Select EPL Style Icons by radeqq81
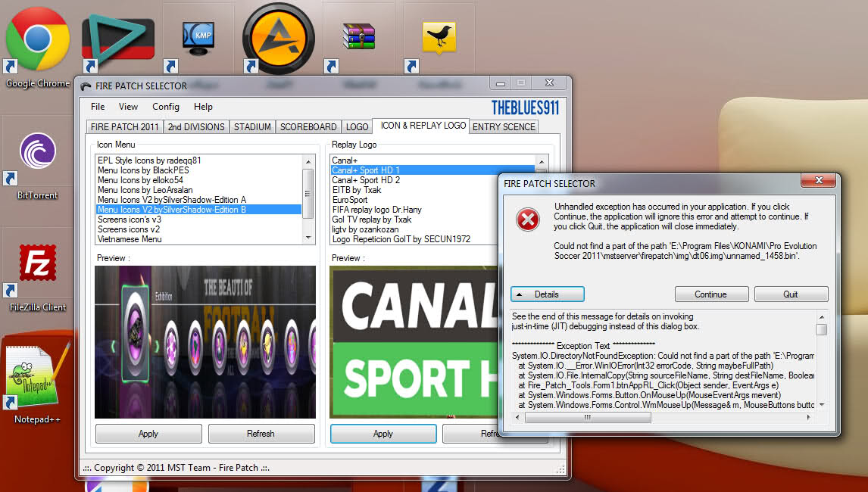 (198, 160)
